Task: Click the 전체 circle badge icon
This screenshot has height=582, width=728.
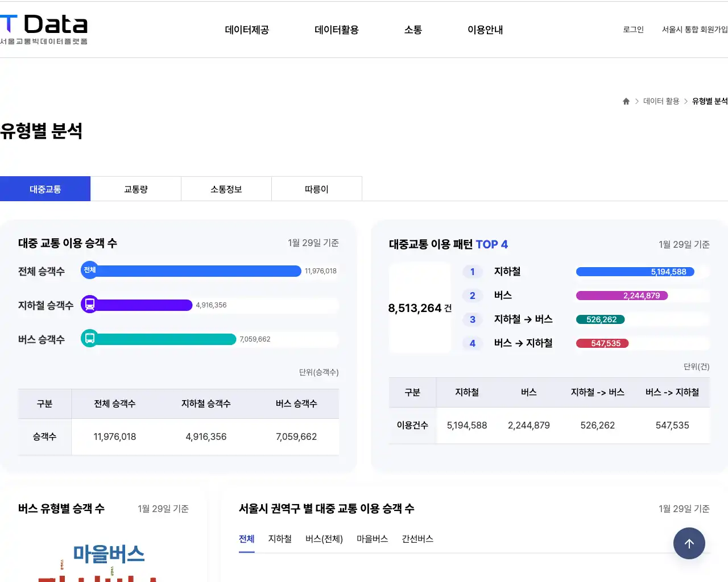Action: [x=89, y=271]
